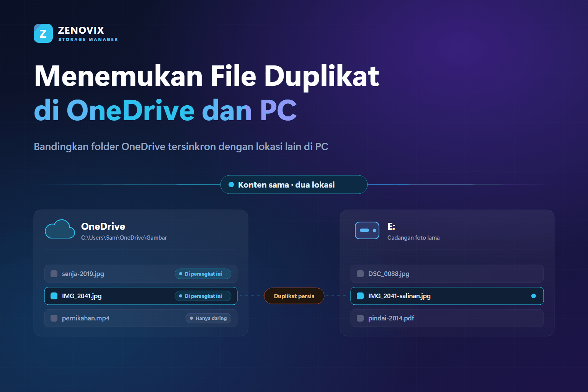
Task: Click the E: drive icon
Action: pyautogui.click(x=367, y=230)
